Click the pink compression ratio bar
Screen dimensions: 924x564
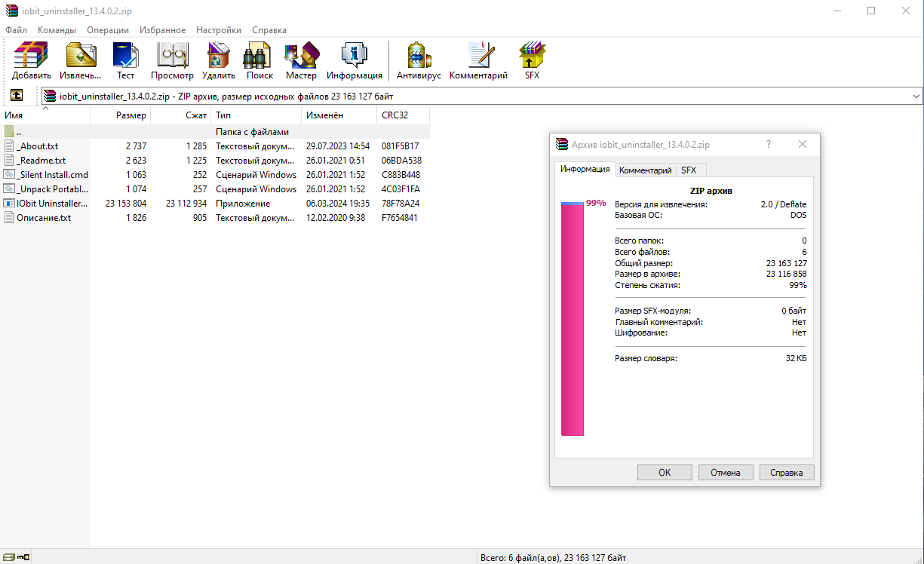pos(573,319)
